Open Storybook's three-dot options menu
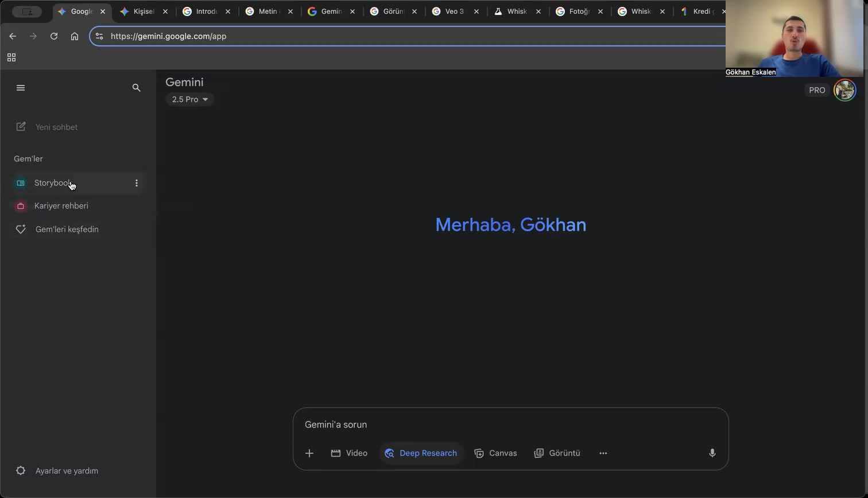Viewport: 868px width, 498px height. (x=136, y=183)
